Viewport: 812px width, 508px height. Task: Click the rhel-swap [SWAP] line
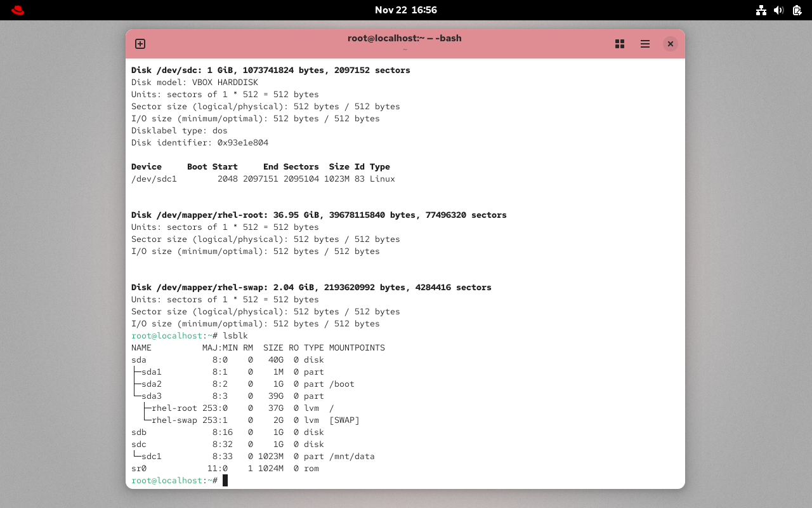[254, 420]
